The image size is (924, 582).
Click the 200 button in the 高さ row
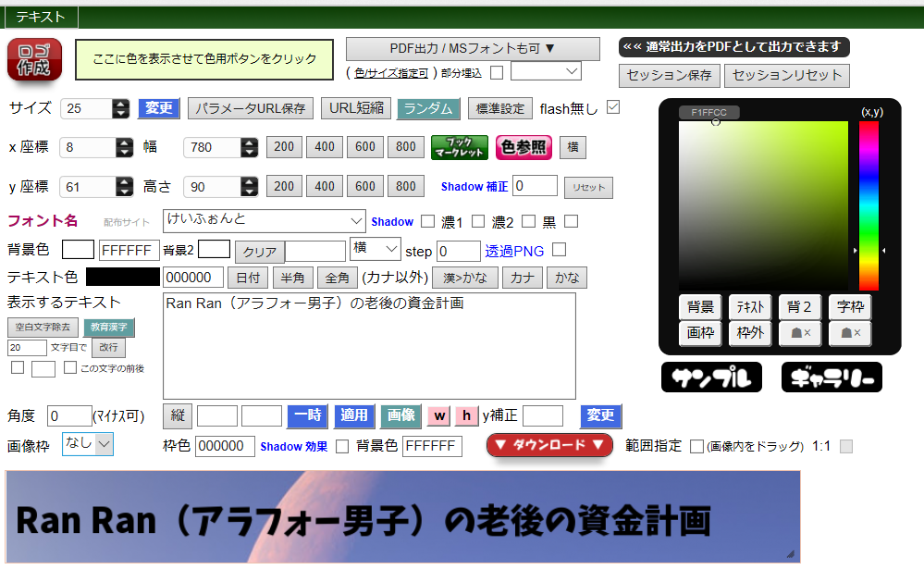tap(284, 186)
